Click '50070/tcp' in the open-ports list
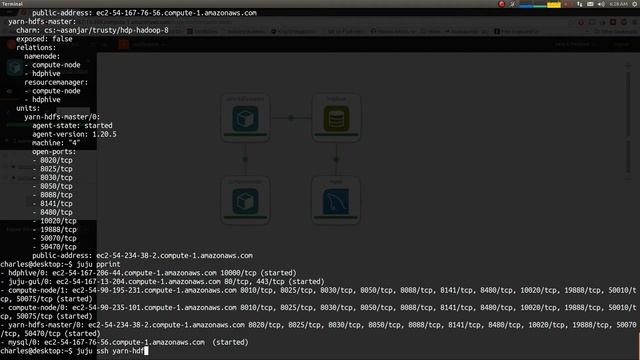The height and width of the screenshot is (360, 640). tap(58, 238)
